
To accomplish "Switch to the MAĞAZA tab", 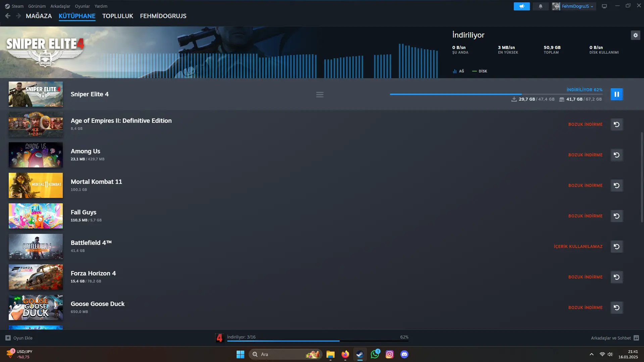I will (39, 16).
